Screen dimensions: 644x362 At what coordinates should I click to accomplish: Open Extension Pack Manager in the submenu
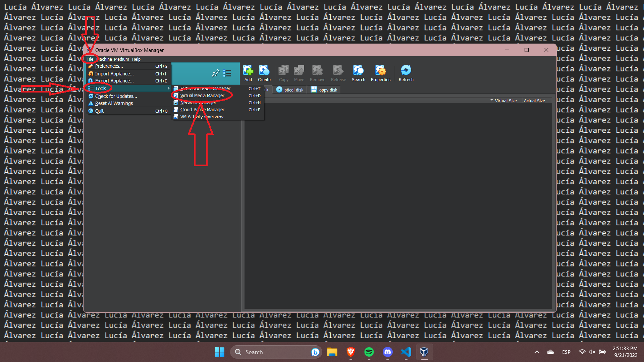click(x=205, y=88)
